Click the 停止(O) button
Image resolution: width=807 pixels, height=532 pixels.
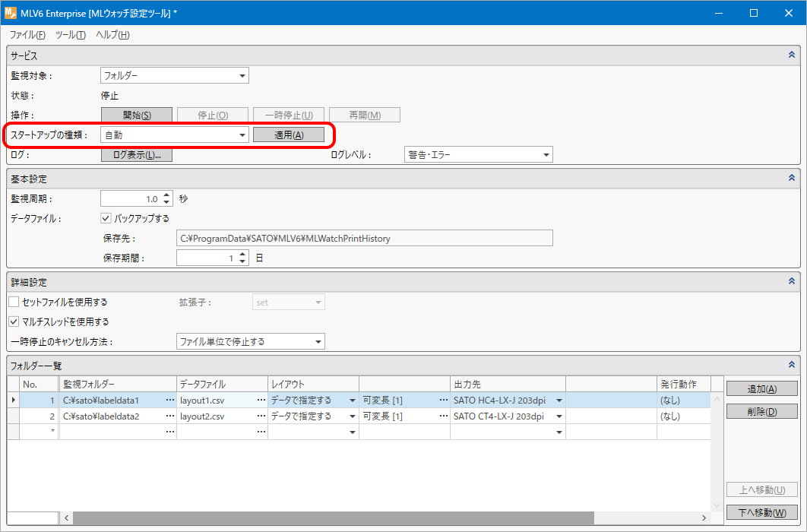coord(213,116)
